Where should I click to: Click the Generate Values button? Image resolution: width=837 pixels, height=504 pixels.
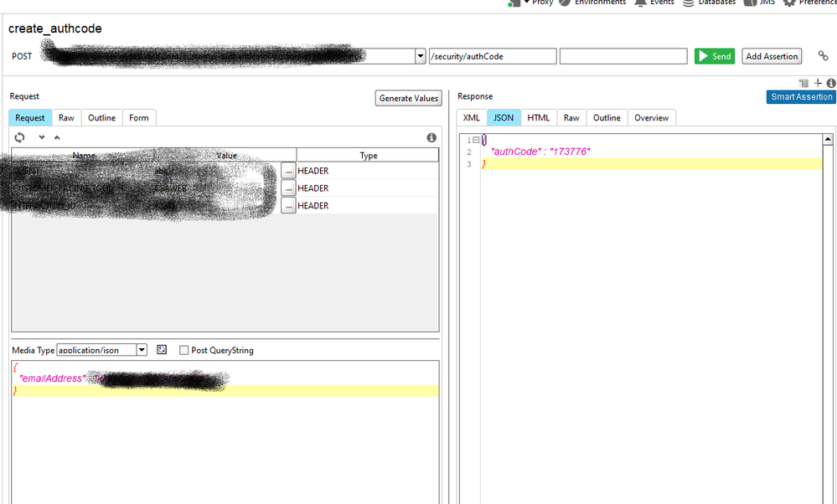(408, 98)
